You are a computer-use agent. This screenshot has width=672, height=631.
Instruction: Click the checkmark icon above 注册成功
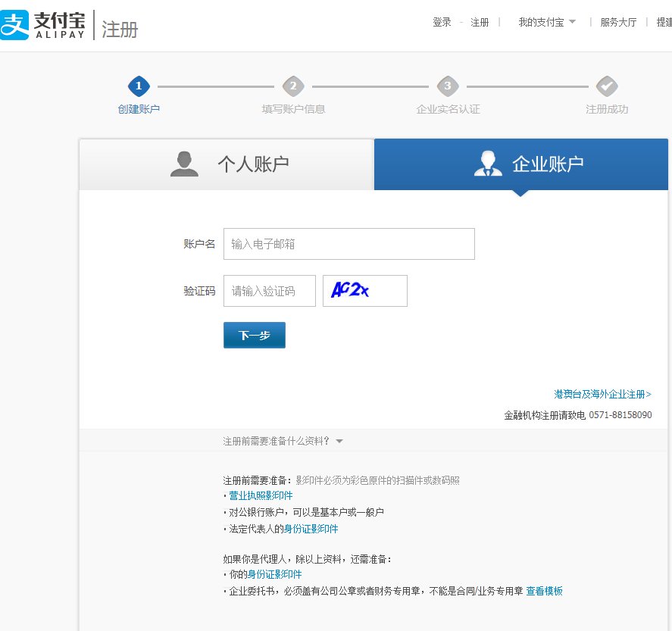click(x=606, y=86)
